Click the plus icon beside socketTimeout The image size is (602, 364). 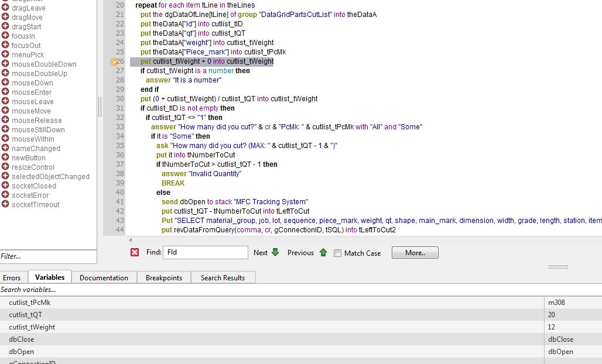[5, 204]
